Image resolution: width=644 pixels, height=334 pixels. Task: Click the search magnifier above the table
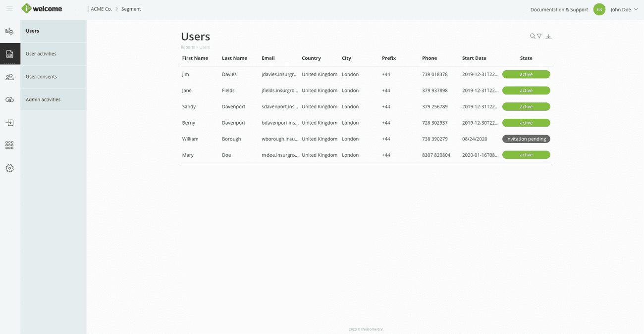533,36
